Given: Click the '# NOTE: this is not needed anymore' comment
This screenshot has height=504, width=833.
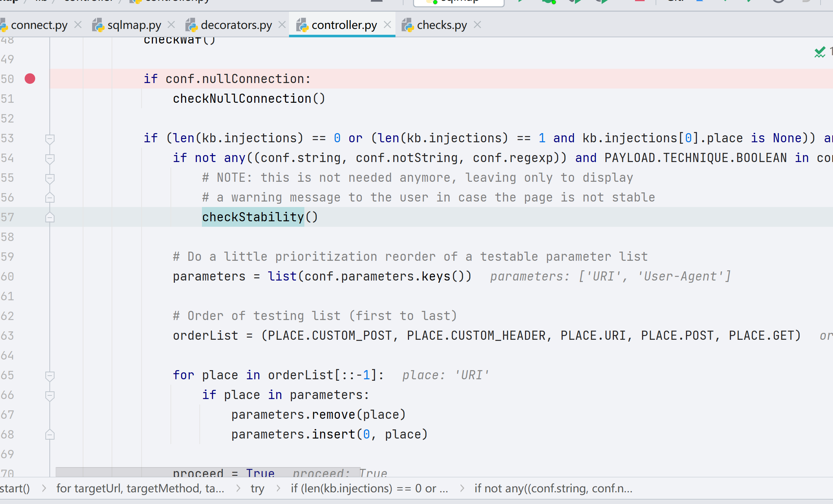Looking at the screenshot, I should (417, 178).
